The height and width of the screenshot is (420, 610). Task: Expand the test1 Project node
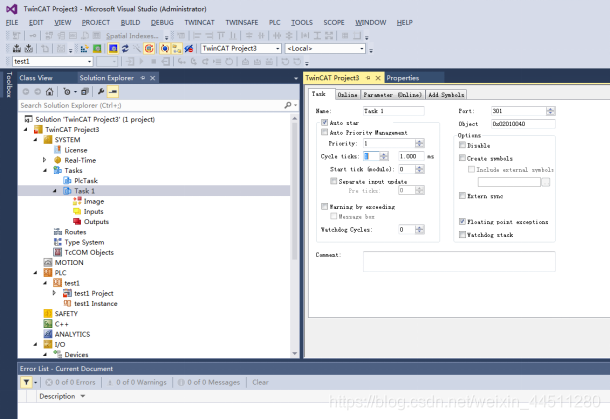[54, 293]
